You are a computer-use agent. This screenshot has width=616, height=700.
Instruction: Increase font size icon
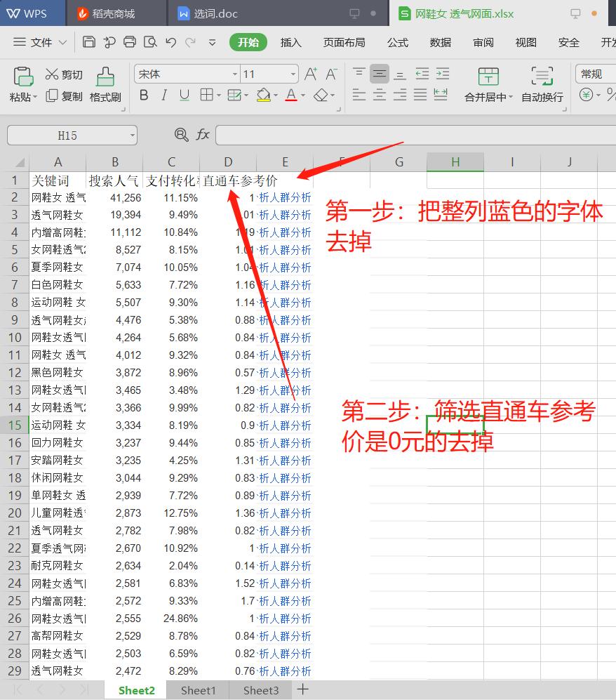pos(311,74)
